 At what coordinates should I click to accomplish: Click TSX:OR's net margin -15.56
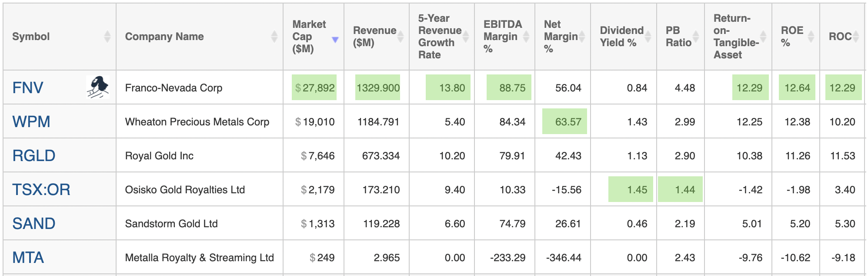coord(566,190)
